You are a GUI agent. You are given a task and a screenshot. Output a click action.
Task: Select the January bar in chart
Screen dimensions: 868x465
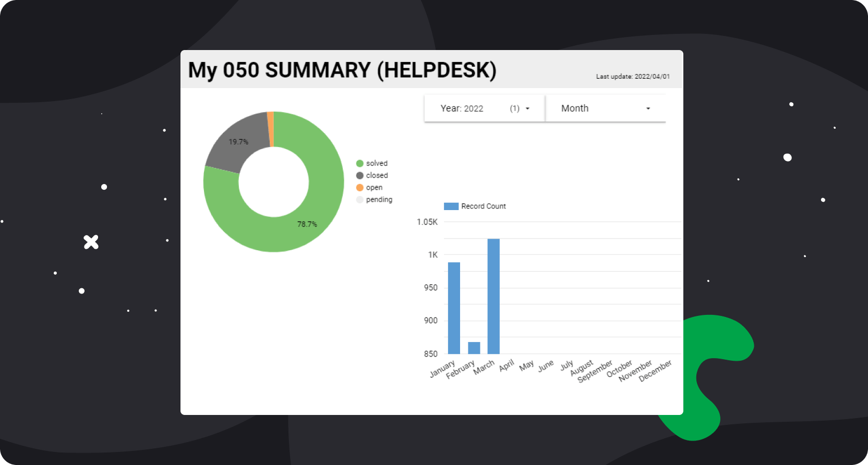[454, 308]
